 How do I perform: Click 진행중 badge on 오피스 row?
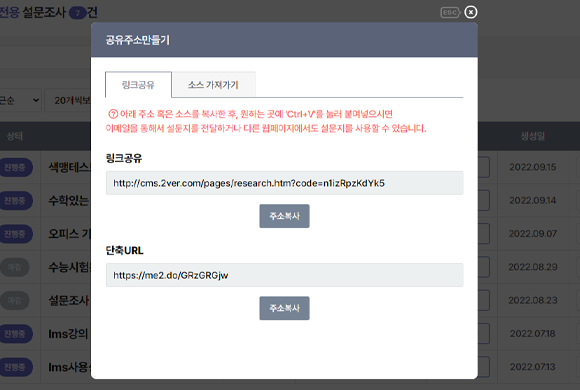tap(15, 234)
